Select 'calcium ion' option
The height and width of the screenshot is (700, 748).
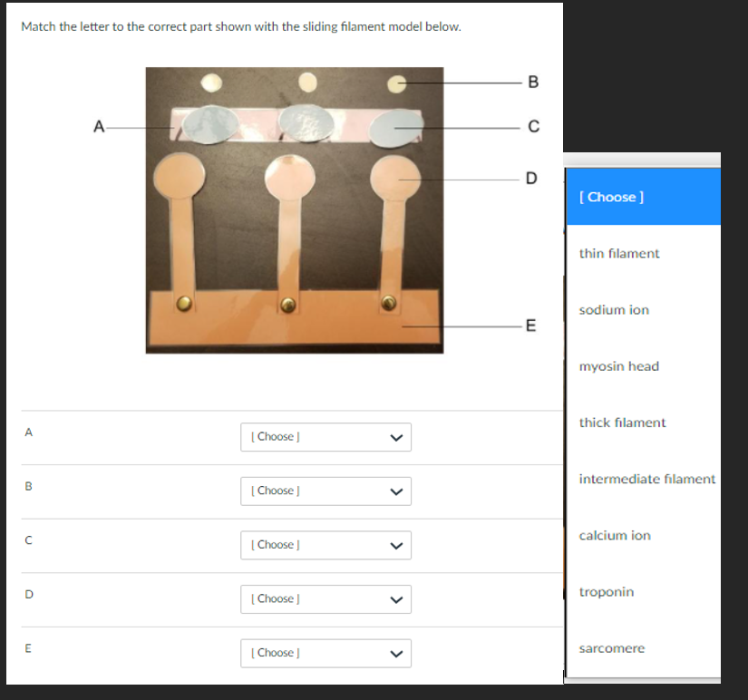[x=644, y=535]
